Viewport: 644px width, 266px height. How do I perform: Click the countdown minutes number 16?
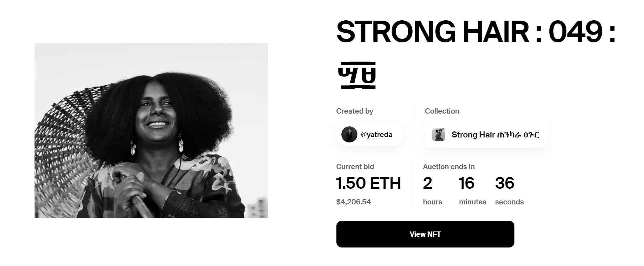tap(466, 183)
